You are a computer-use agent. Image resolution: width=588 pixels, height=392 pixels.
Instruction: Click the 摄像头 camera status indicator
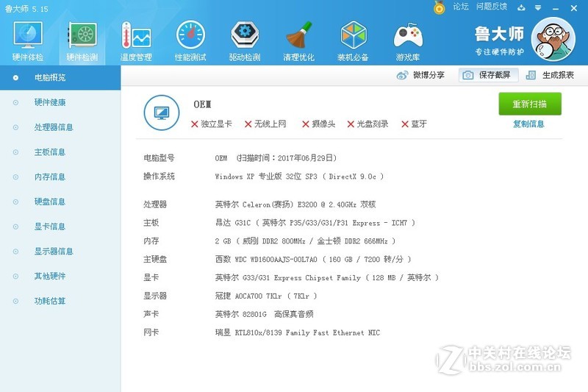click(319, 124)
